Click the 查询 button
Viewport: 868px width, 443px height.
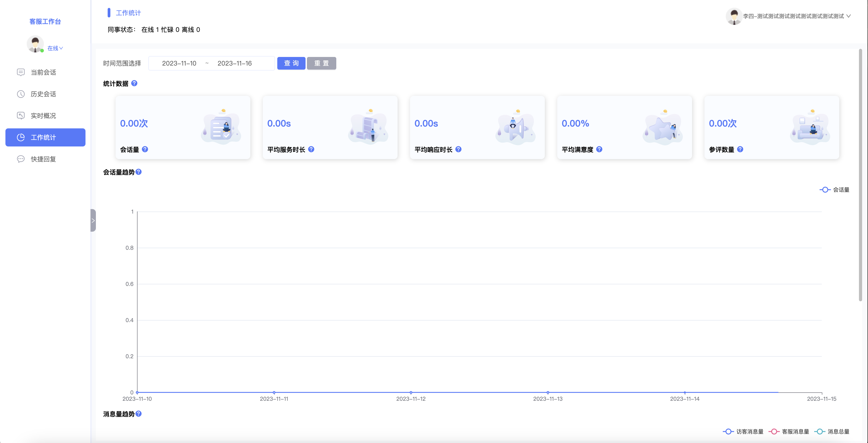(x=291, y=63)
